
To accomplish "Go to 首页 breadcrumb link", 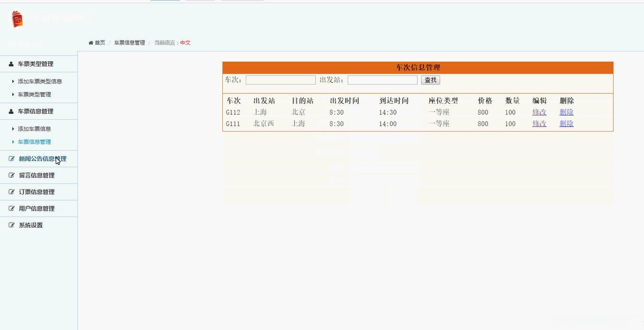I will click(100, 43).
